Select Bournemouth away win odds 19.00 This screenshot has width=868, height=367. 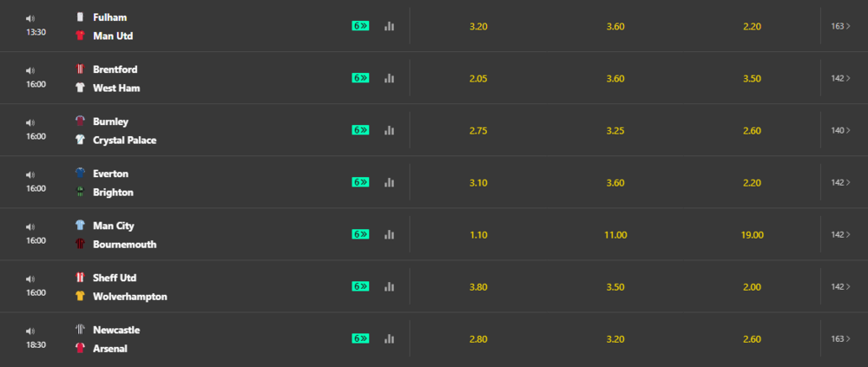752,235
